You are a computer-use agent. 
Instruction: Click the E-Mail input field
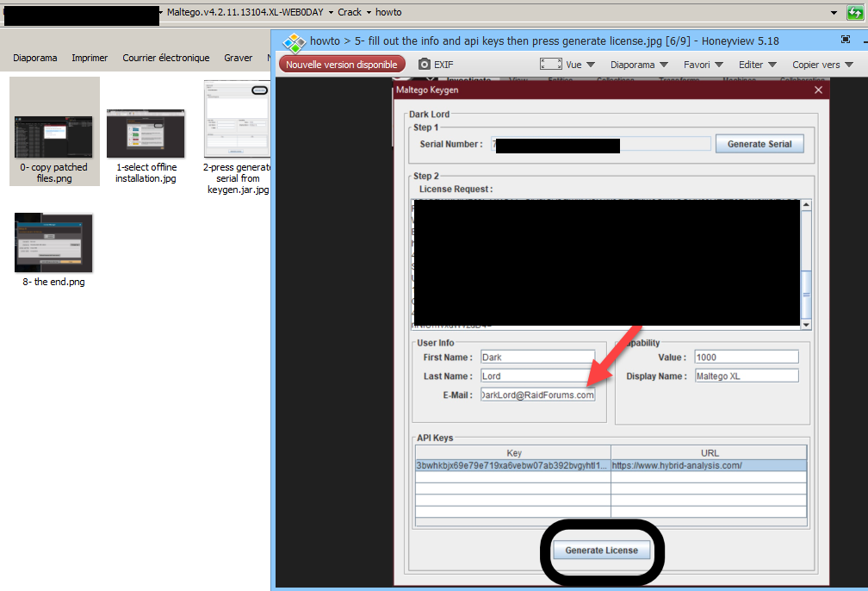537,395
